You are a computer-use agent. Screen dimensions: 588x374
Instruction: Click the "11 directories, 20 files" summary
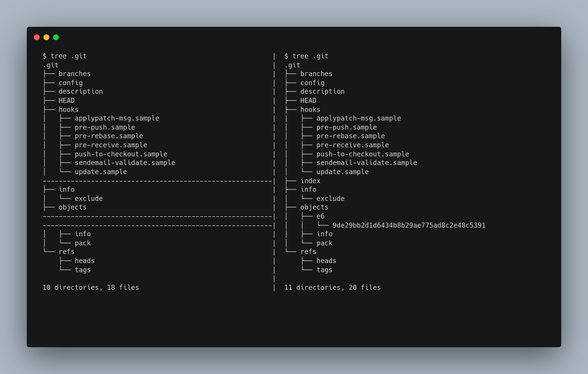pyautogui.click(x=332, y=287)
